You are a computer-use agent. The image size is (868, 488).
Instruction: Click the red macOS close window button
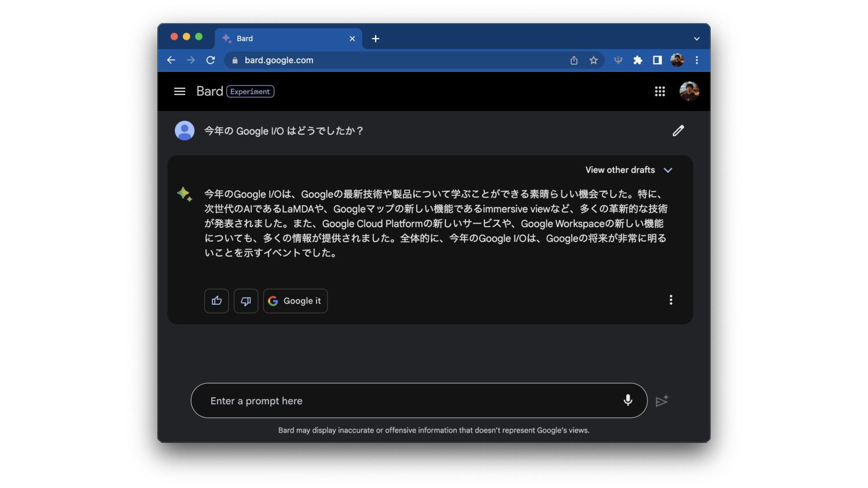[174, 36]
